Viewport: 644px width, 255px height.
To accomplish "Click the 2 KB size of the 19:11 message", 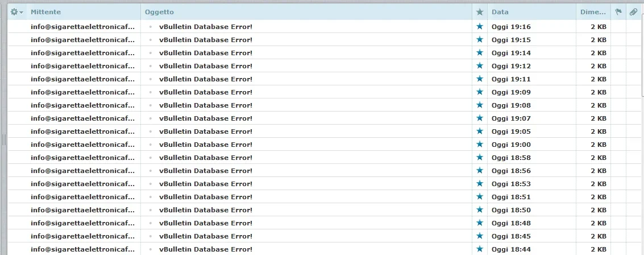I will tap(599, 79).
